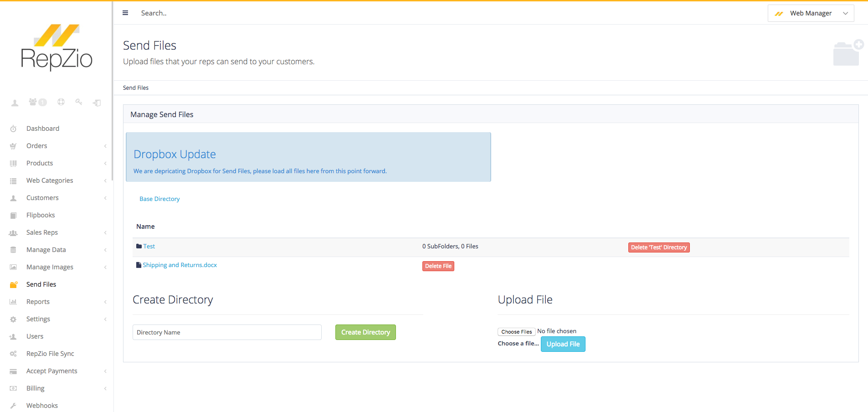The image size is (868, 412).
Task: Toggle the hamburger sidebar menu icon
Action: coord(125,13)
